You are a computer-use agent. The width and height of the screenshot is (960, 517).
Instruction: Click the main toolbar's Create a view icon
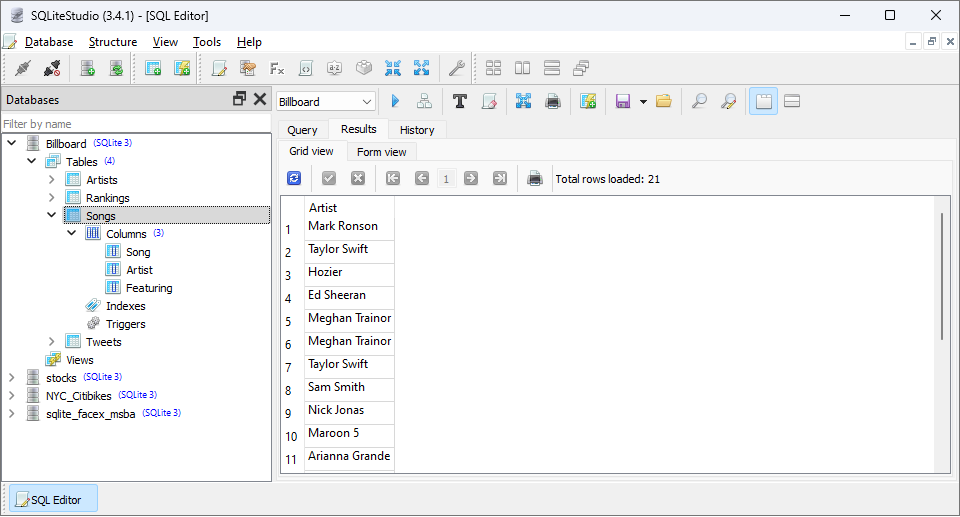pyautogui.click(x=182, y=68)
